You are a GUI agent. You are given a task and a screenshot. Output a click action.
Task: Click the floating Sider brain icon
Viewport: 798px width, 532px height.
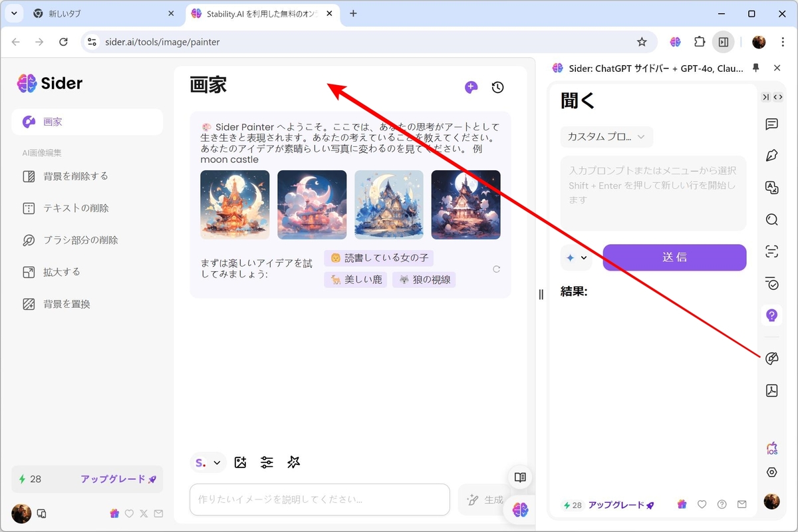coord(520,509)
